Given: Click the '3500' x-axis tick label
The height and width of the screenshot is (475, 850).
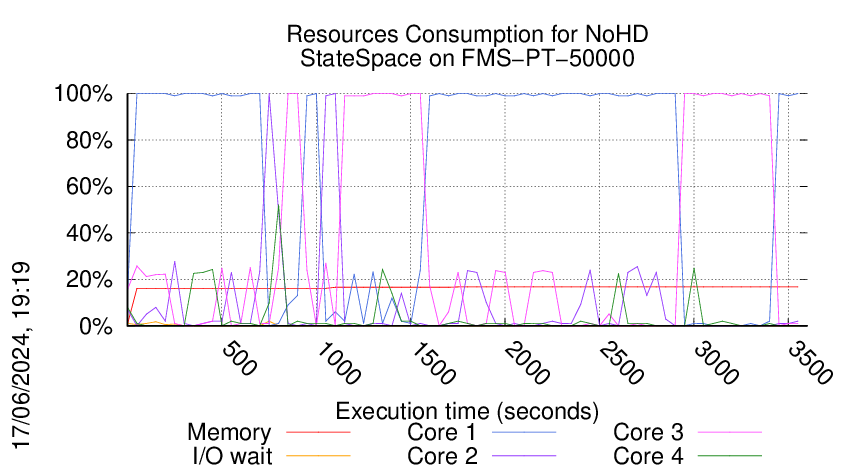Looking at the screenshot, I should click(x=810, y=363).
